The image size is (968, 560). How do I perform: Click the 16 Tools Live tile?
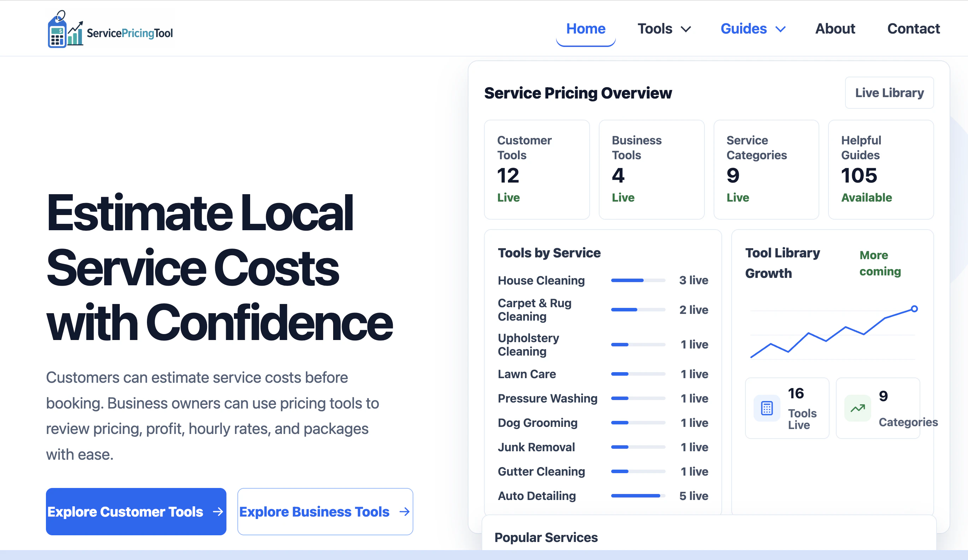click(x=787, y=408)
